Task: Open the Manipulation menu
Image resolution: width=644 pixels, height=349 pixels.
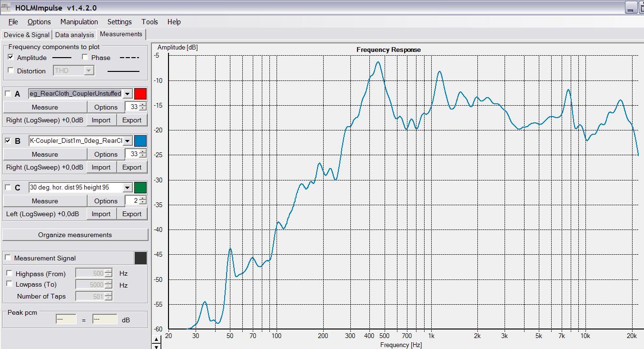Action: click(79, 22)
